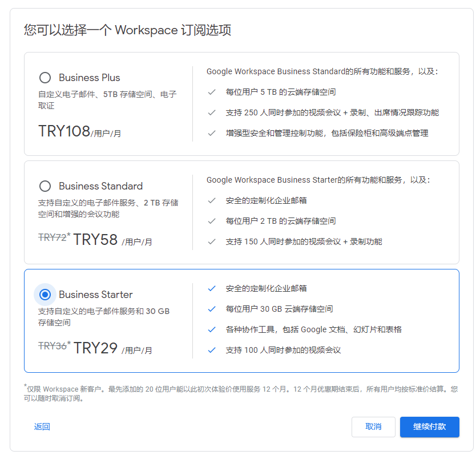Image resolution: width=476 pixels, height=455 pixels.
Task: Click the Business Standard plan title
Action: pyautogui.click(x=100, y=186)
